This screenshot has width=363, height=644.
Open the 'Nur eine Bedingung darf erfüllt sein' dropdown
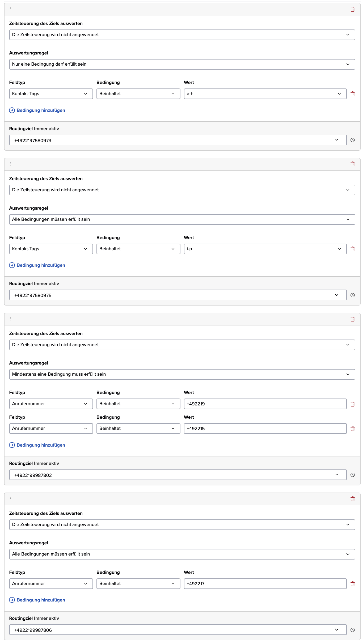[x=182, y=64]
